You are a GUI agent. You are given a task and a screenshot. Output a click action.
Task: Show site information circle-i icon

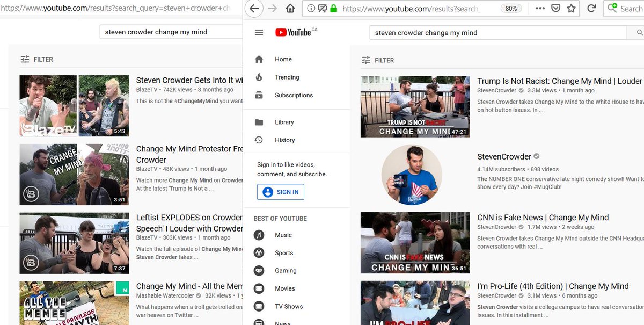[x=312, y=9]
